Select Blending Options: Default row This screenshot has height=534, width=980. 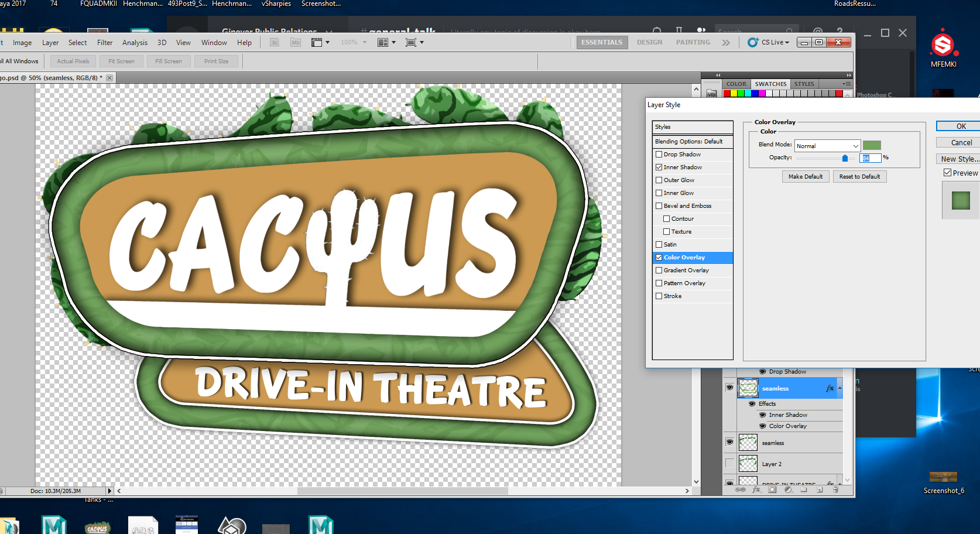click(x=693, y=141)
